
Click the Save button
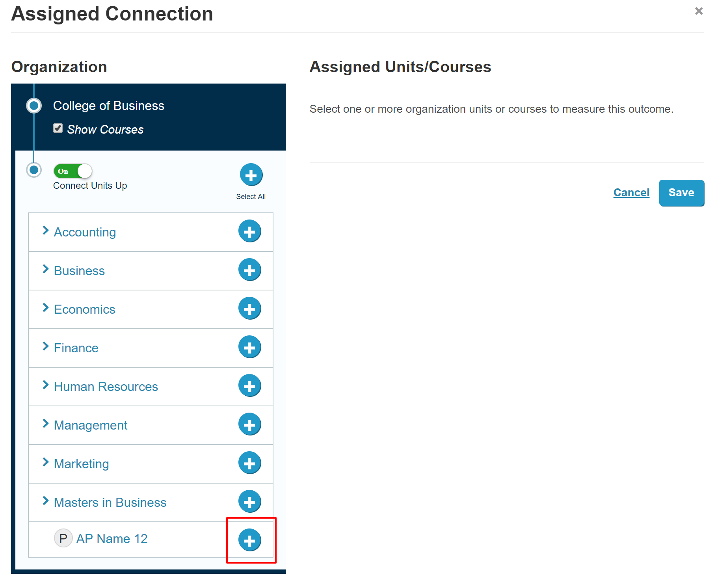click(681, 193)
